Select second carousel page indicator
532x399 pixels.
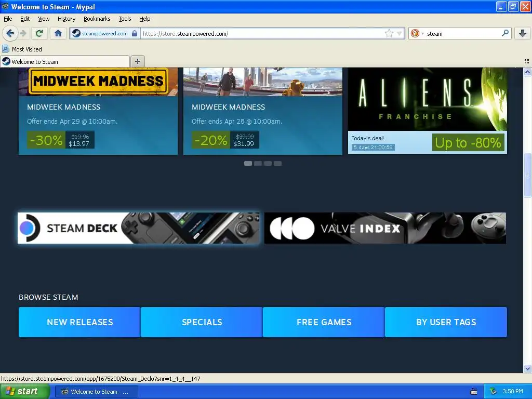point(258,164)
